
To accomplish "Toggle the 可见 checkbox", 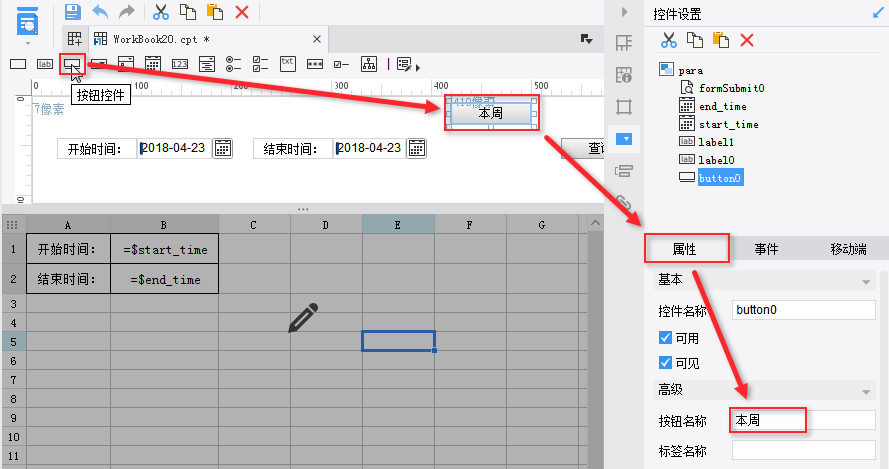I will click(x=665, y=362).
